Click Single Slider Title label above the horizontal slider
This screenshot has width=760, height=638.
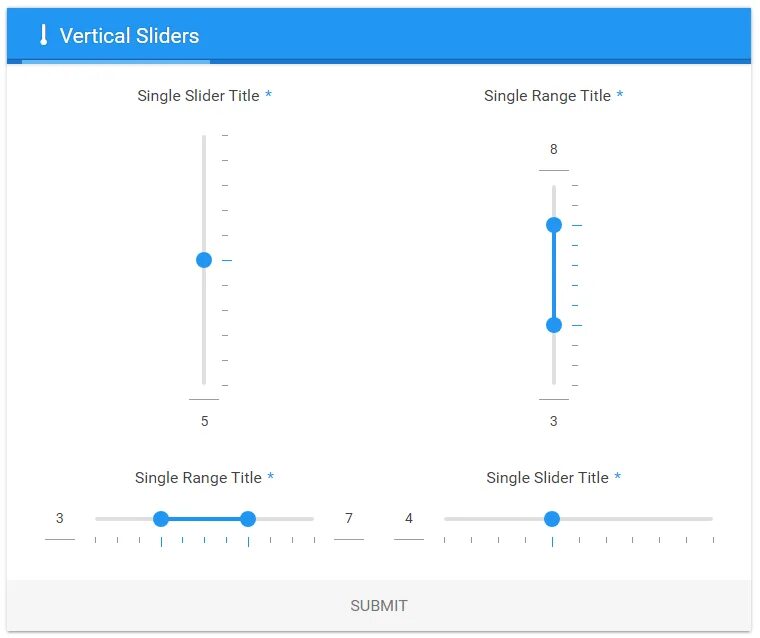(x=547, y=478)
